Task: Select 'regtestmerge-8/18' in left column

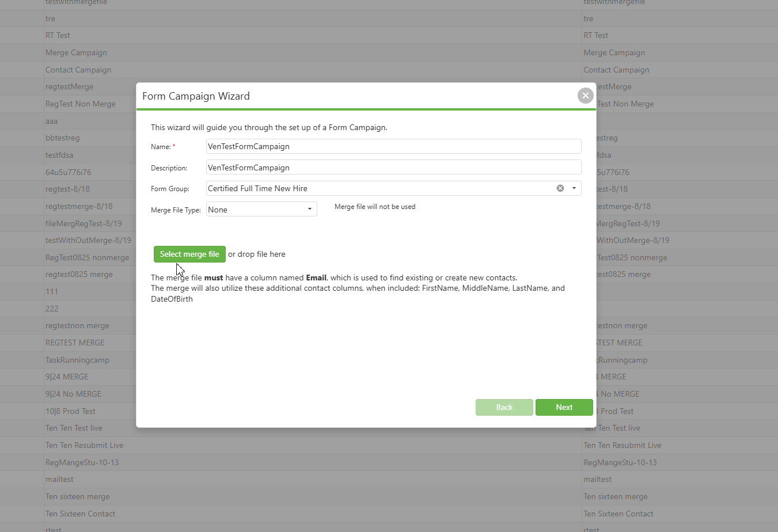Action: pos(79,206)
